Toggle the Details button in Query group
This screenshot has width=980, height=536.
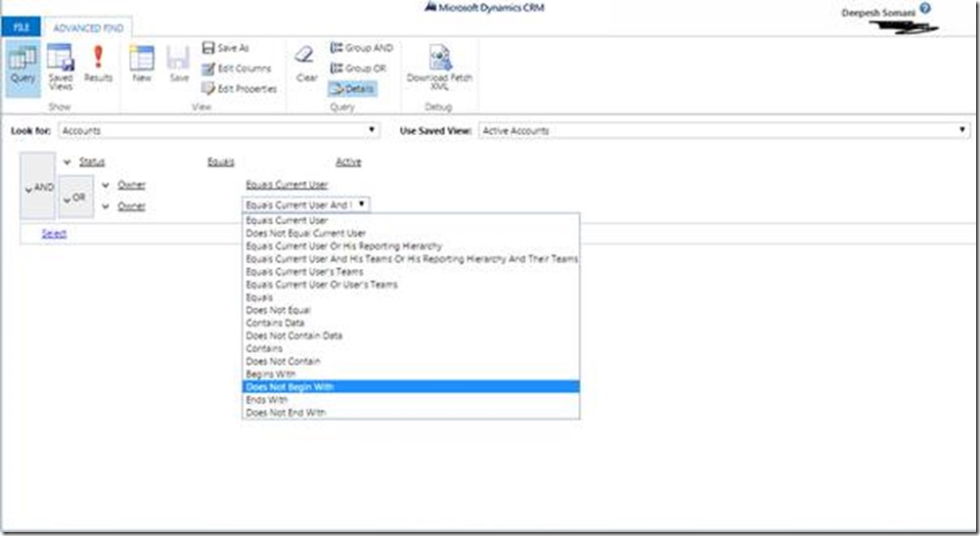point(351,89)
